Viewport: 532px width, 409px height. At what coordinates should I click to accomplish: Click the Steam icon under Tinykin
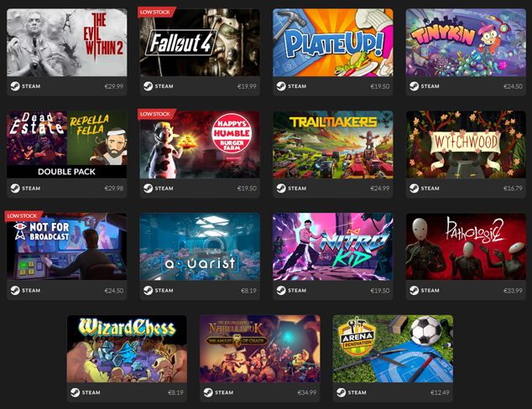coord(414,86)
